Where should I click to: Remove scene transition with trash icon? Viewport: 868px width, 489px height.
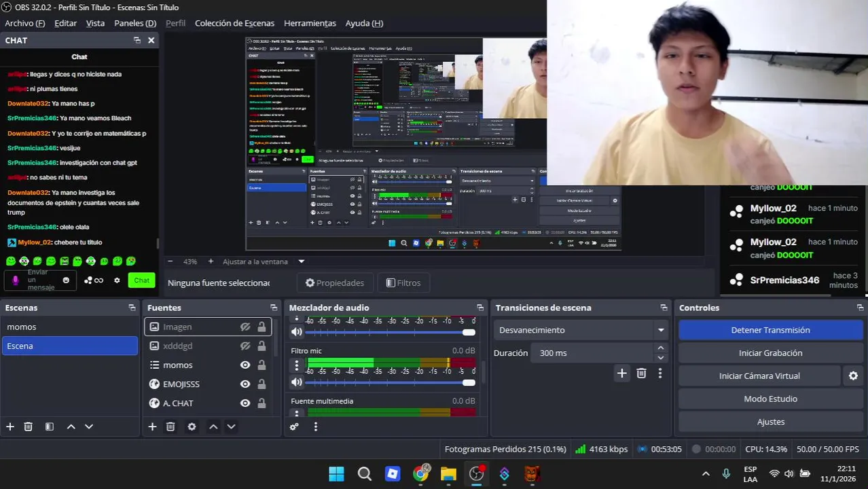point(641,373)
